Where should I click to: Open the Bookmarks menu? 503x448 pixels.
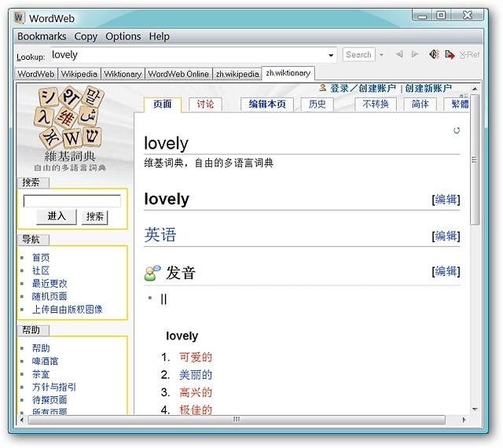[x=42, y=36]
